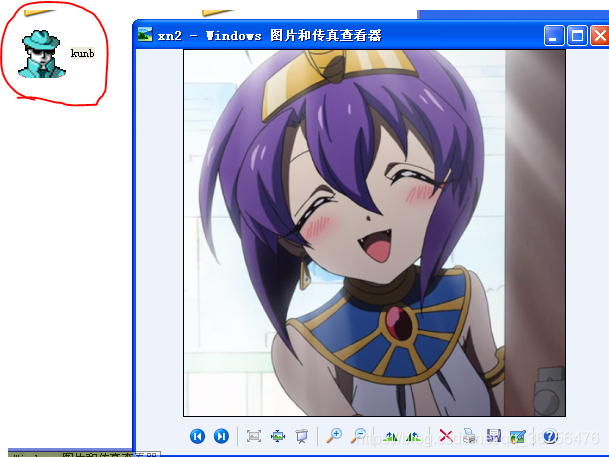Click the xn2 picture viewer title icon
This screenshot has width=609, height=457.
pos(145,35)
